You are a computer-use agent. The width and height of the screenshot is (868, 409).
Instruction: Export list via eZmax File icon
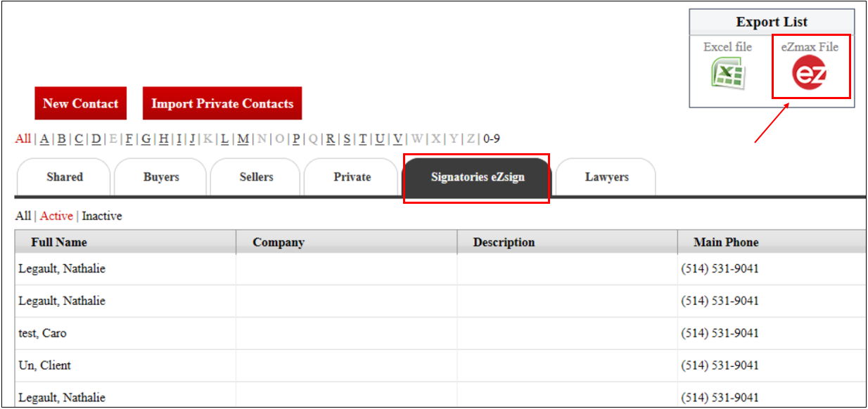click(x=810, y=74)
